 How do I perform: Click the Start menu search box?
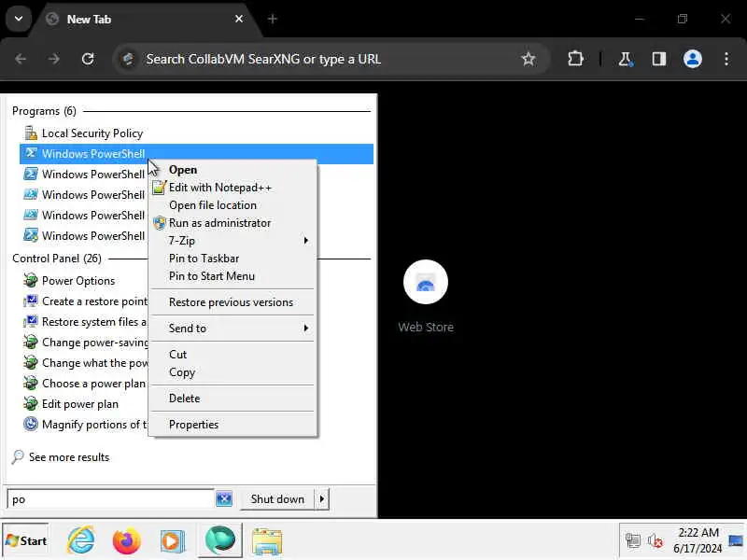click(110, 499)
